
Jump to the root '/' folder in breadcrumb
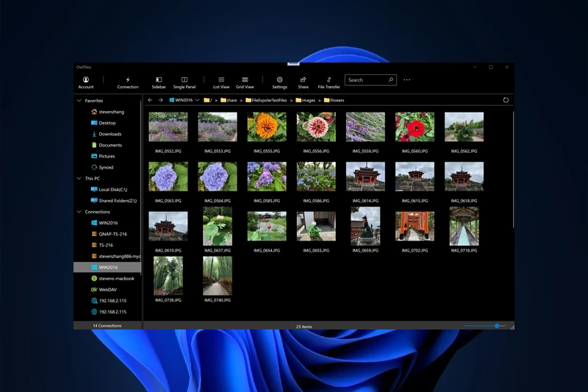(x=208, y=100)
